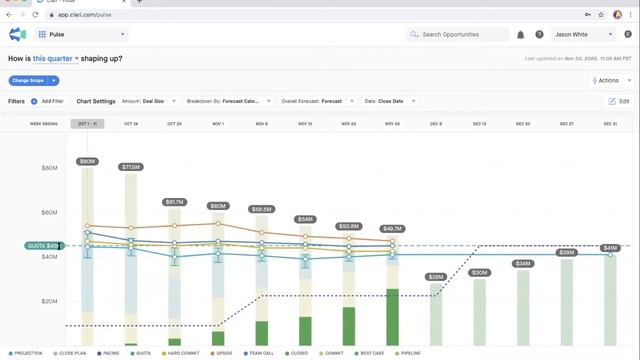Open Date: Close Date dropdown

[x=390, y=101]
